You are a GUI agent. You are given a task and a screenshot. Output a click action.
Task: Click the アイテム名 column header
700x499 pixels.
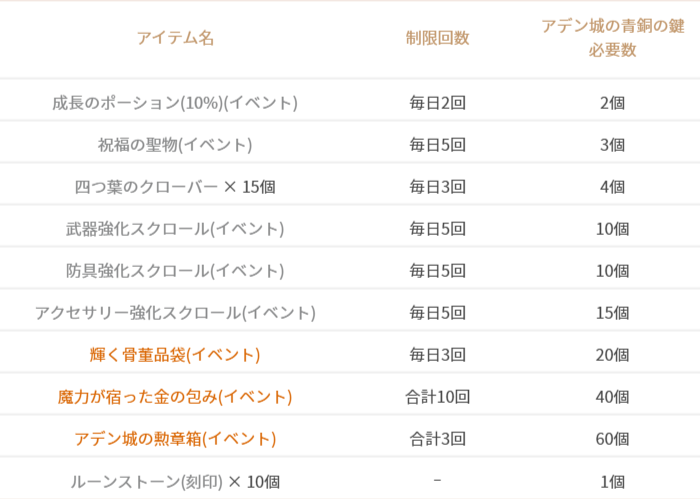click(x=175, y=38)
